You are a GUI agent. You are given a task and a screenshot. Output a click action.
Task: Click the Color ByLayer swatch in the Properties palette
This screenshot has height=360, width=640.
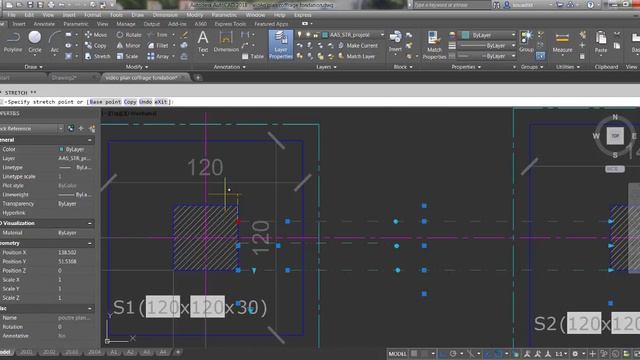(x=61, y=149)
